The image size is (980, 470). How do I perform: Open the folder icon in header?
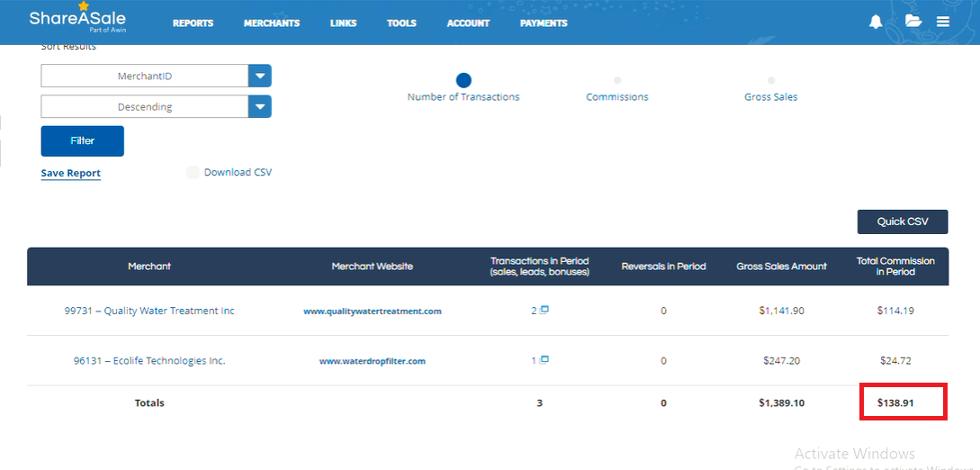click(x=913, y=22)
